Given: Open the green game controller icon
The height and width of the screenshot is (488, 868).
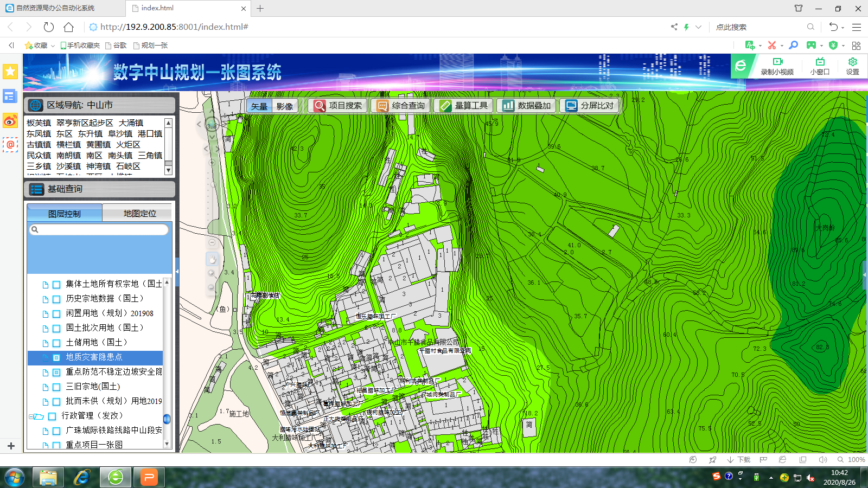Looking at the screenshot, I should coord(812,45).
